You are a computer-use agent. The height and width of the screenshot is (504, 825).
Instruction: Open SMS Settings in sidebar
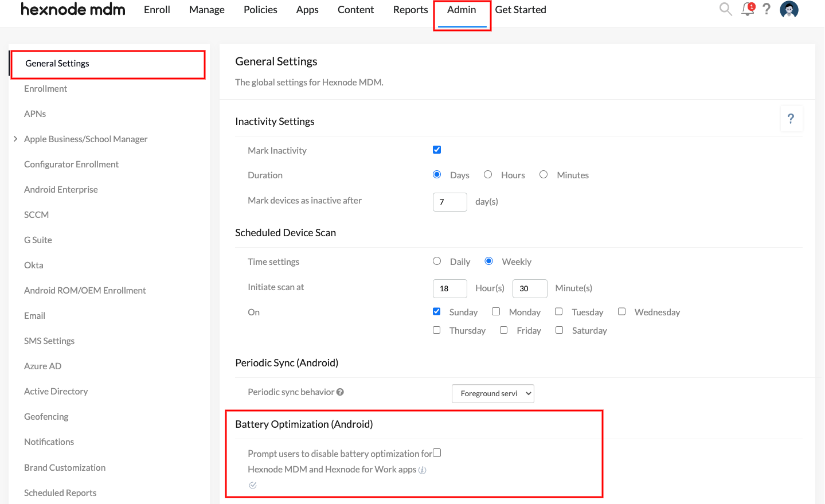(x=49, y=341)
